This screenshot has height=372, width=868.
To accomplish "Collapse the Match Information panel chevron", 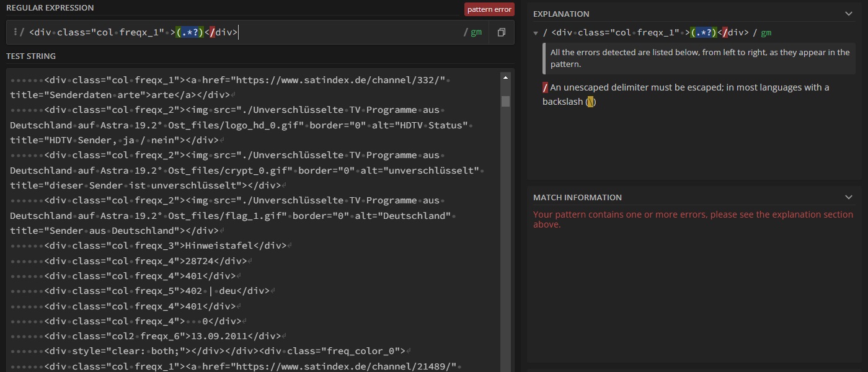I will 849,197.
